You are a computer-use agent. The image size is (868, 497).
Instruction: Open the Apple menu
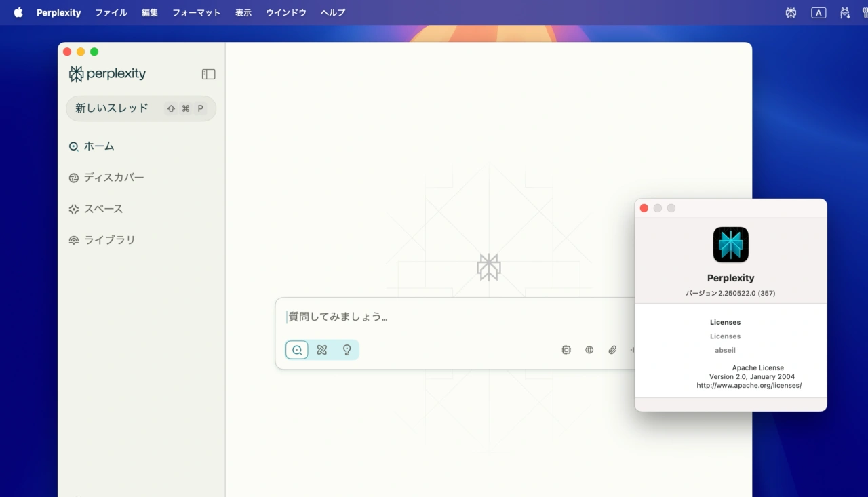[18, 12]
